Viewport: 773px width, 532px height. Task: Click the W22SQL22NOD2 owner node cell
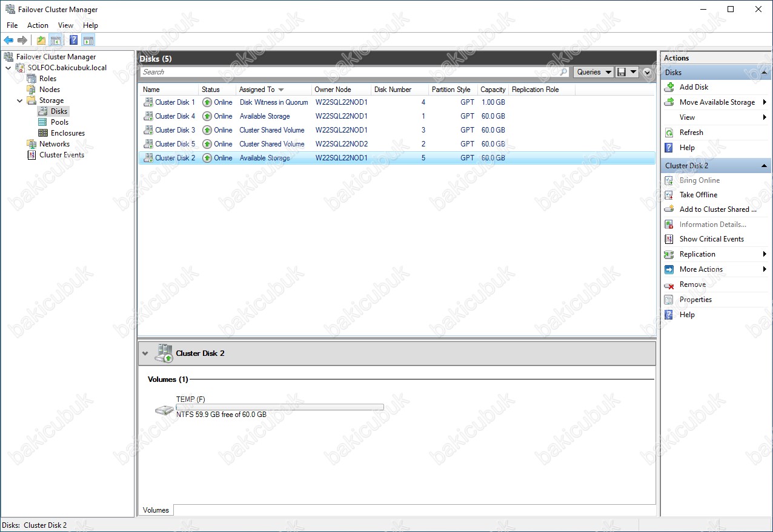click(x=342, y=144)
